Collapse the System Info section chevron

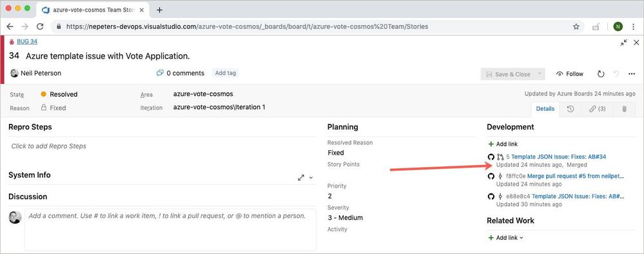pos(311,177)
